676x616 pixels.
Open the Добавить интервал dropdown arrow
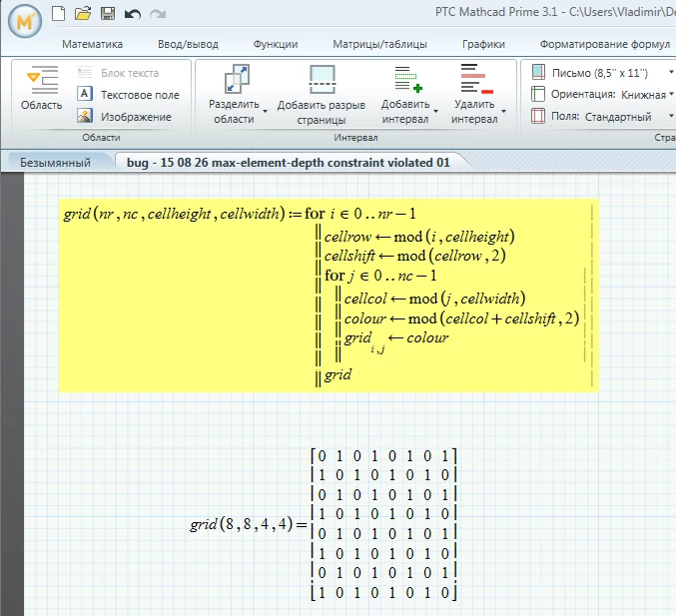[x=436, y=111]
